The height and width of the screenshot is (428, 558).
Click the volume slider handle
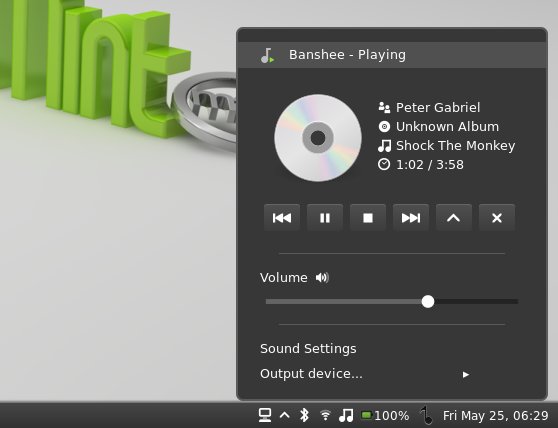pyautogui.click(x=428, y=302)
